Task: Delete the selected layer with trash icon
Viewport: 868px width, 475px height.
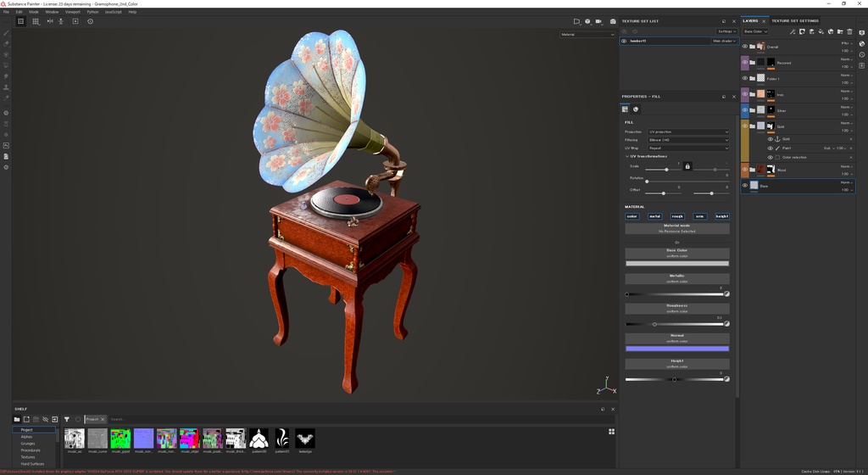Action: tap(849, 31)
